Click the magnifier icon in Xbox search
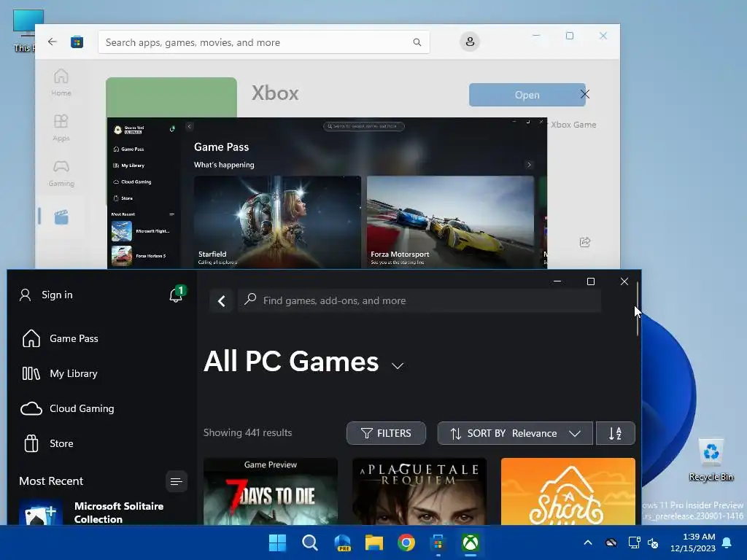Screen dimensions: 747x560 pos(250,300)
